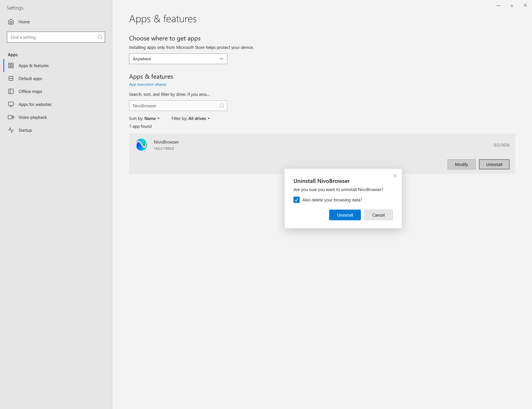Close the Settings window
Screen dimensions: 532x409
point(525,5)
